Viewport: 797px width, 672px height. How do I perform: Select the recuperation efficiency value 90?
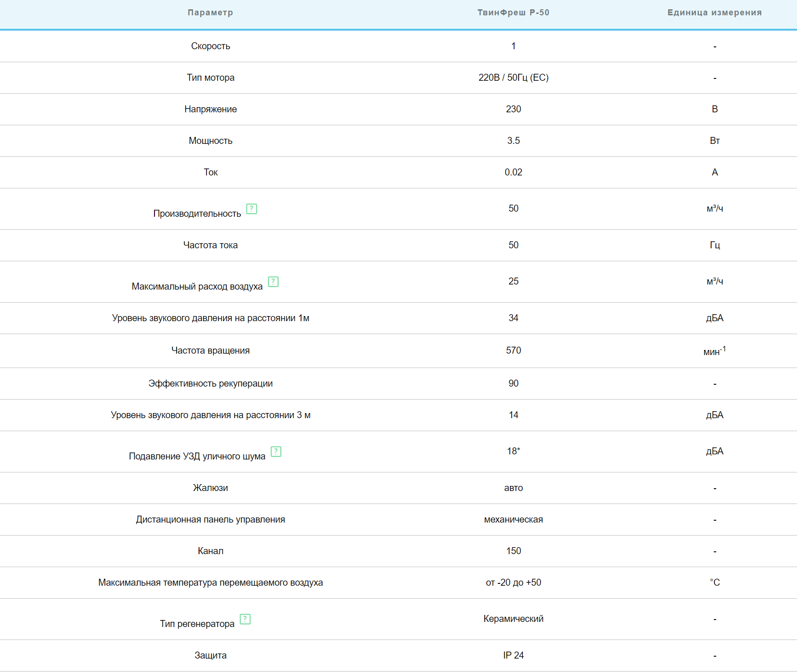514,383
